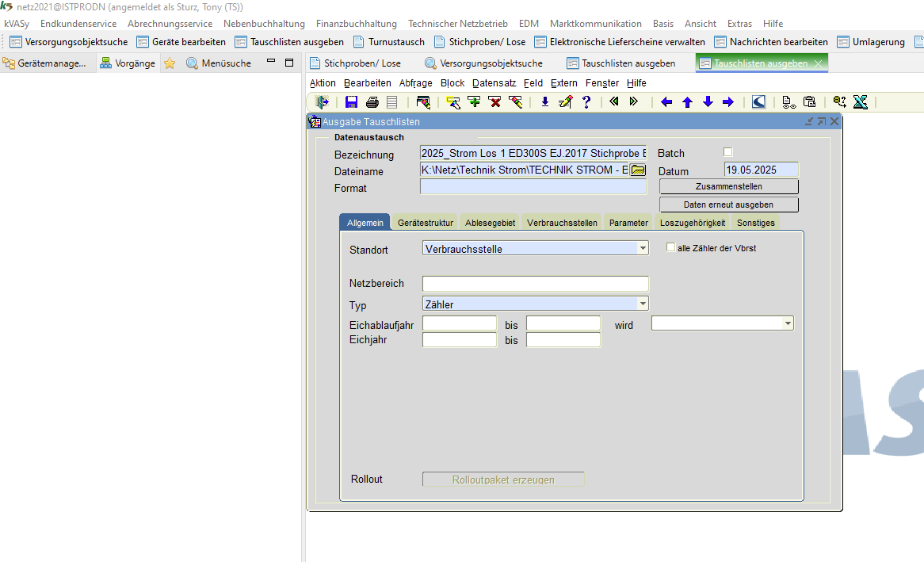Click the exit door icon in toolbar

click(323, 101)
